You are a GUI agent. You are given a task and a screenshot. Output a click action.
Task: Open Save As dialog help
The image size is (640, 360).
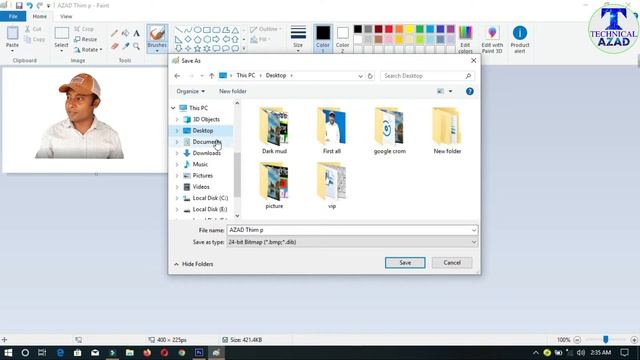point(470,91)
